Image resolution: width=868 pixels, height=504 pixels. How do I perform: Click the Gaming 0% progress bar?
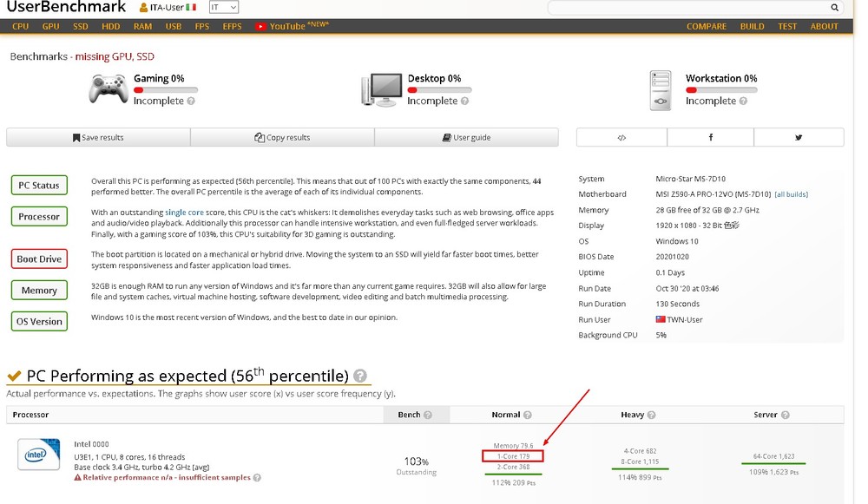165,89
